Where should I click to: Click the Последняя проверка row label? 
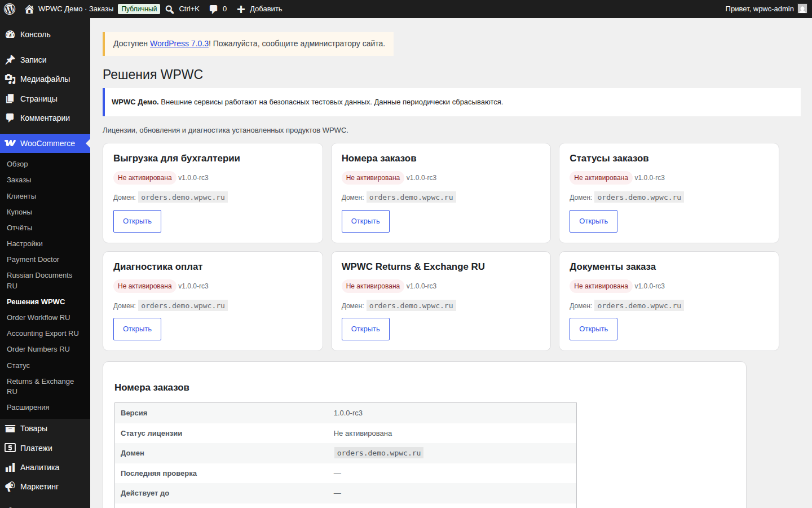click(x=158, y=474)
